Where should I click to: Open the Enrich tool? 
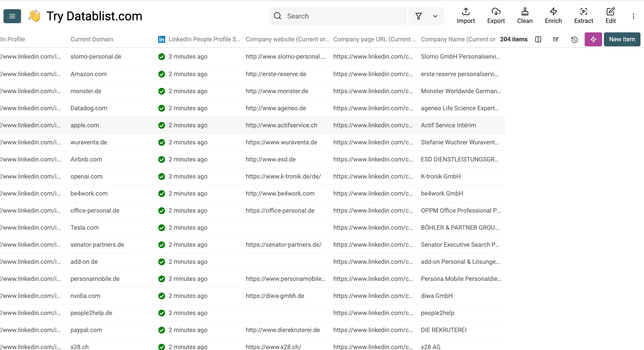coord(553,16)
